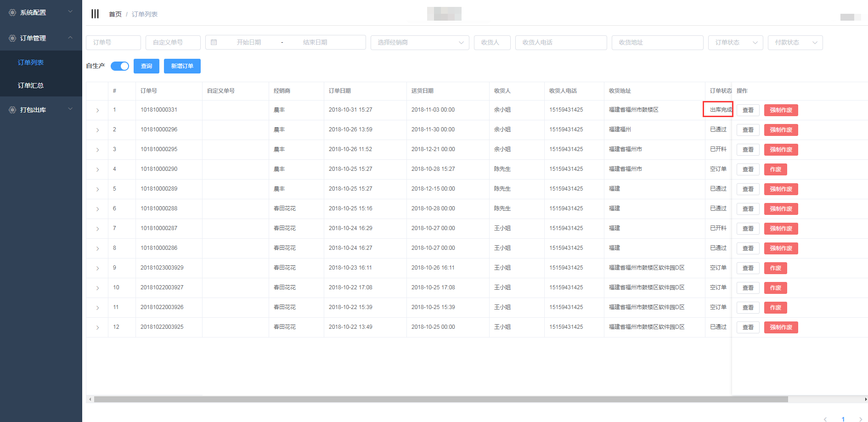This screenshot has width=868, height=422.
Task: Click the horizontal table scrollbar
Action: [441, 399]
